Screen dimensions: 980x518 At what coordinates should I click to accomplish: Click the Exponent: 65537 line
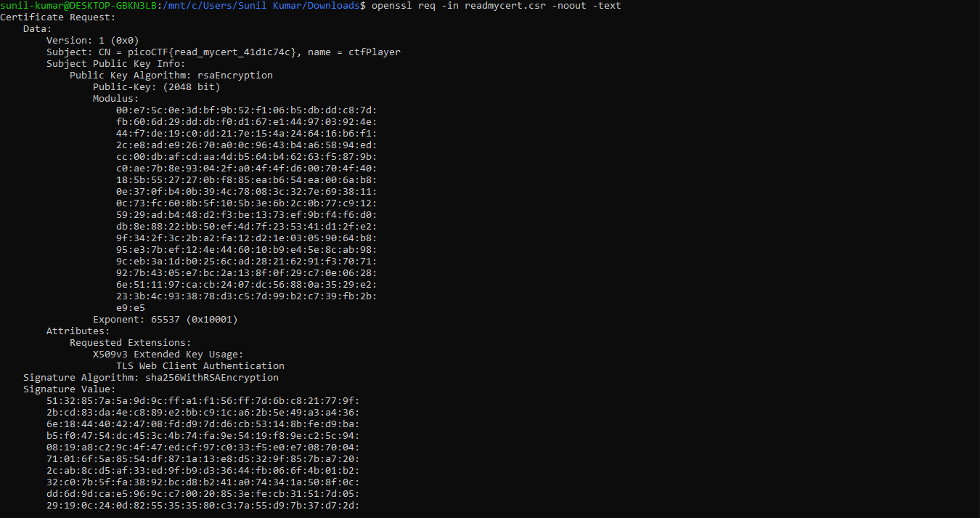click(166, 320)
